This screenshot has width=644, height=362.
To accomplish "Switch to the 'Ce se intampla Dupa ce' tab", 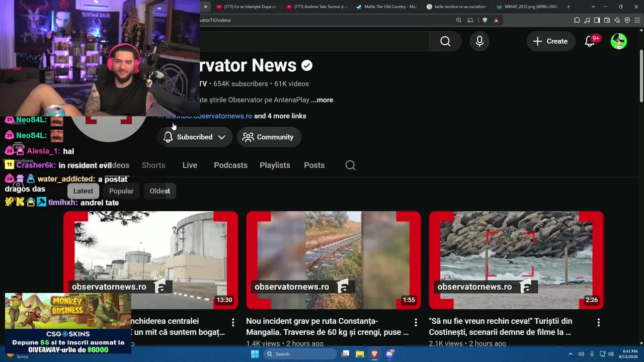I will pos(246,7).
